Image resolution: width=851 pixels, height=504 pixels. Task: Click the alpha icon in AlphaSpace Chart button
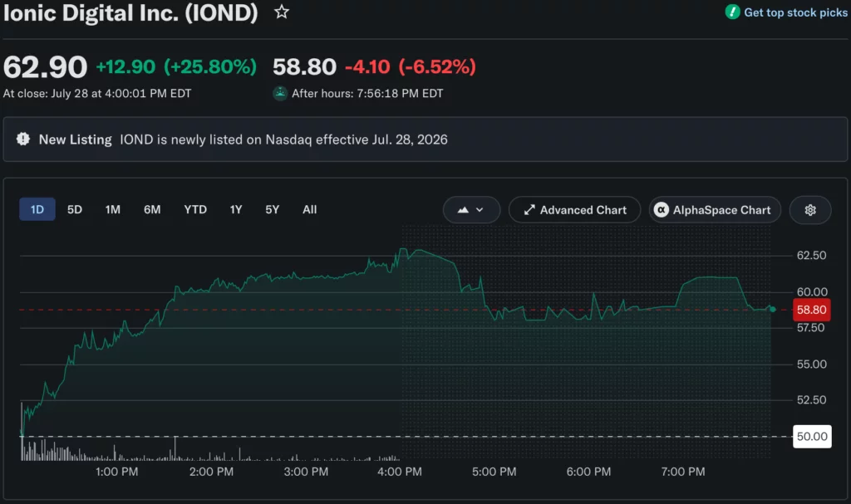click(661, 209)
